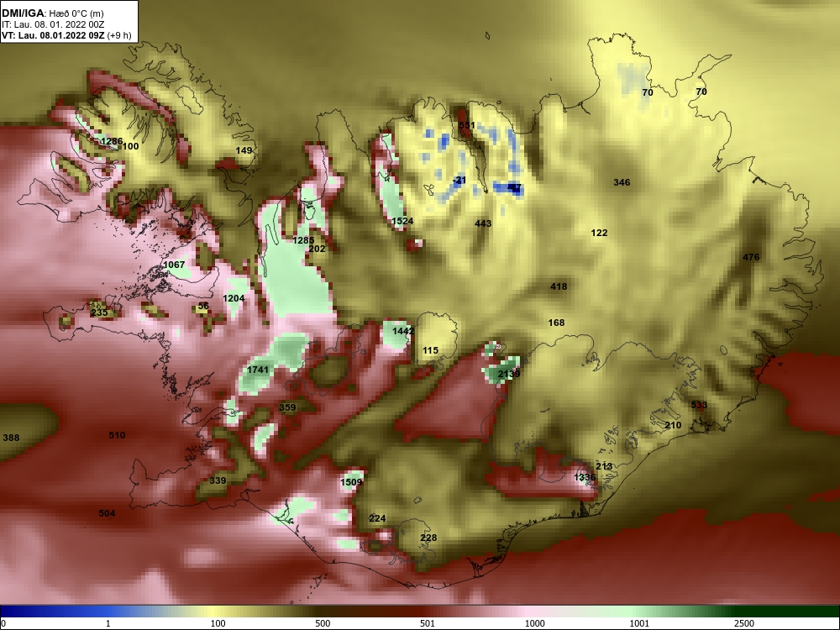The width and height of the screenshot is (840, 630).
Task: Click the 122 value on the map
Action: click(599, 233)
